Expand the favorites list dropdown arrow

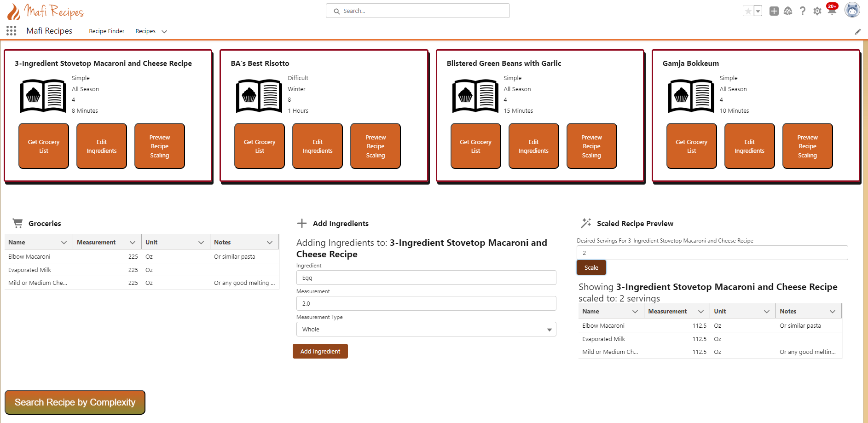[758, 11]
